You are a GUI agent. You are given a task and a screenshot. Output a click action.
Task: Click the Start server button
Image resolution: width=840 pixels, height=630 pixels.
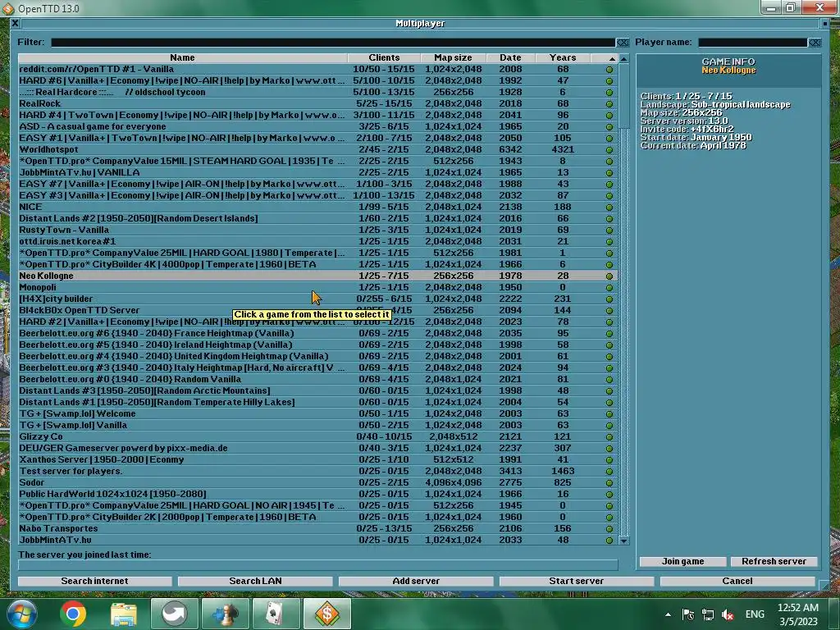pyautogui.click(x=577, y=582)
